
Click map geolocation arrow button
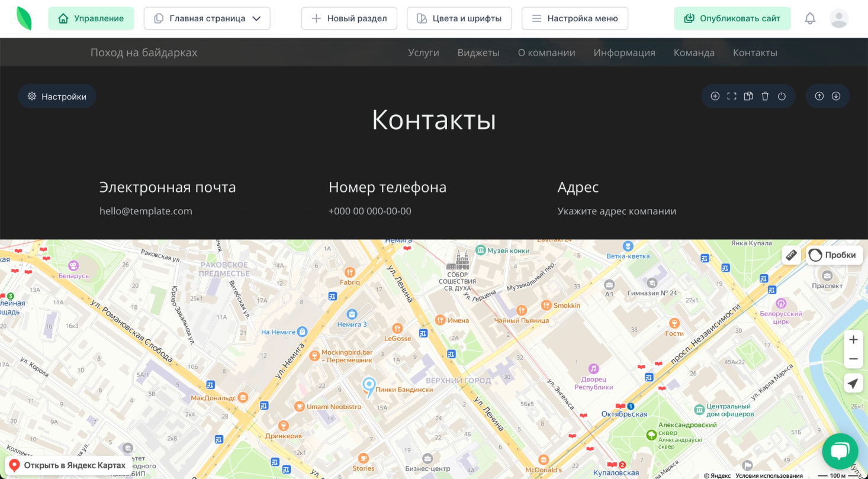tap(853, 384)
